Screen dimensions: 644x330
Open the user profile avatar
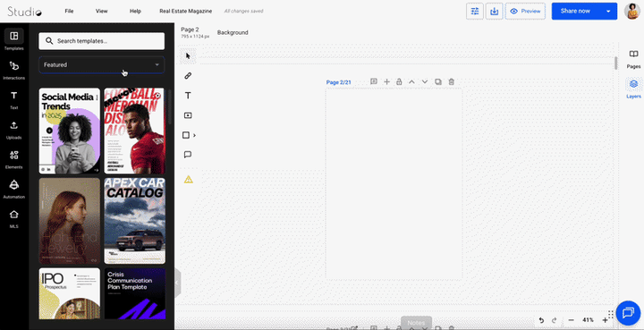(x=632, y=11)
